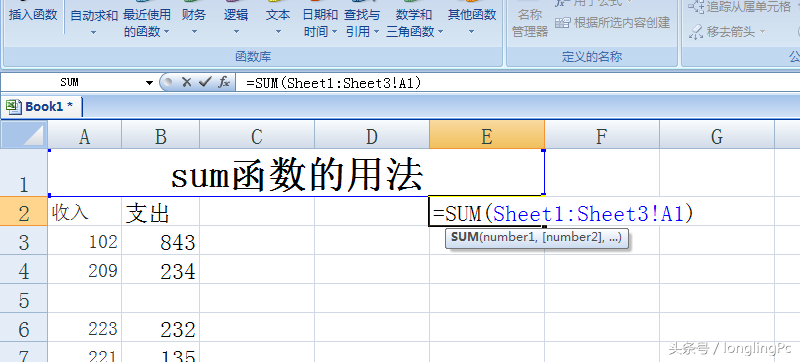The image size is (800, 362).
Task: Select column G header
Action: click(717, 136)
